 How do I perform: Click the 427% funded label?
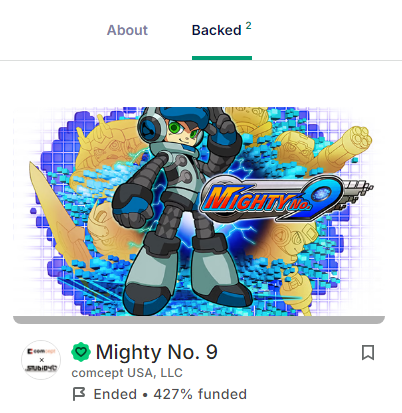pos(200,394)
